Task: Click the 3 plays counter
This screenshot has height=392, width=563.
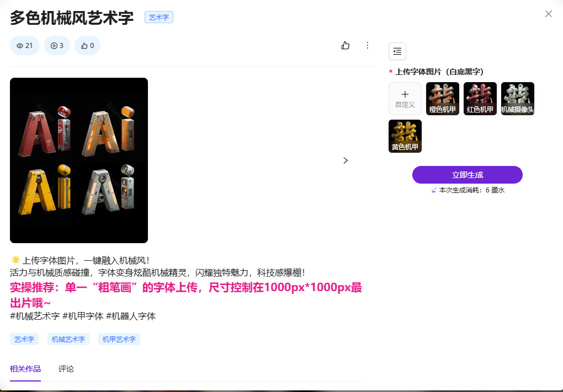Action: (57, 46)
